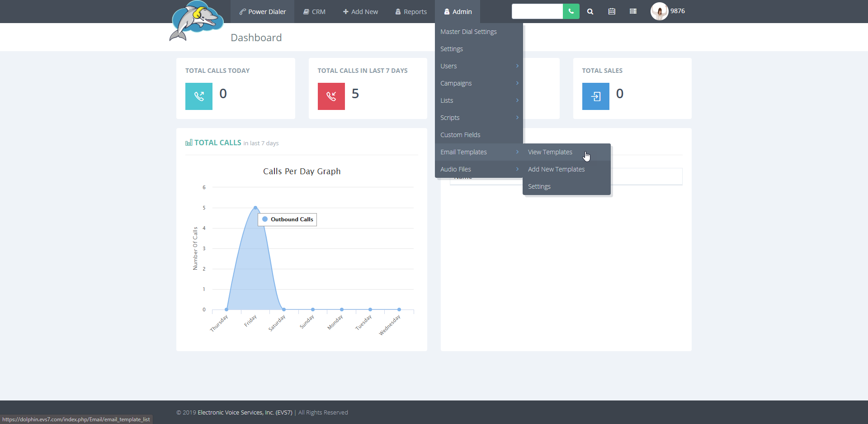Click the Monday data point on graph
868x424 pixels.
pos(342,310)
